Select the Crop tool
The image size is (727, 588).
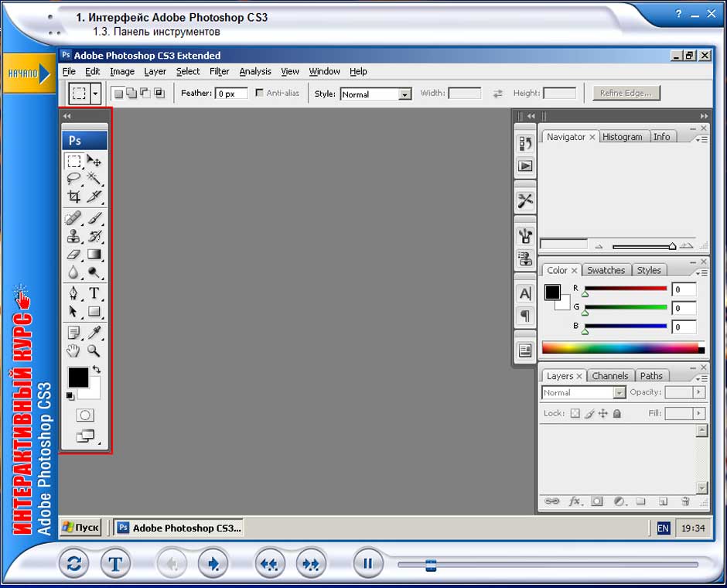coord(74,197)
